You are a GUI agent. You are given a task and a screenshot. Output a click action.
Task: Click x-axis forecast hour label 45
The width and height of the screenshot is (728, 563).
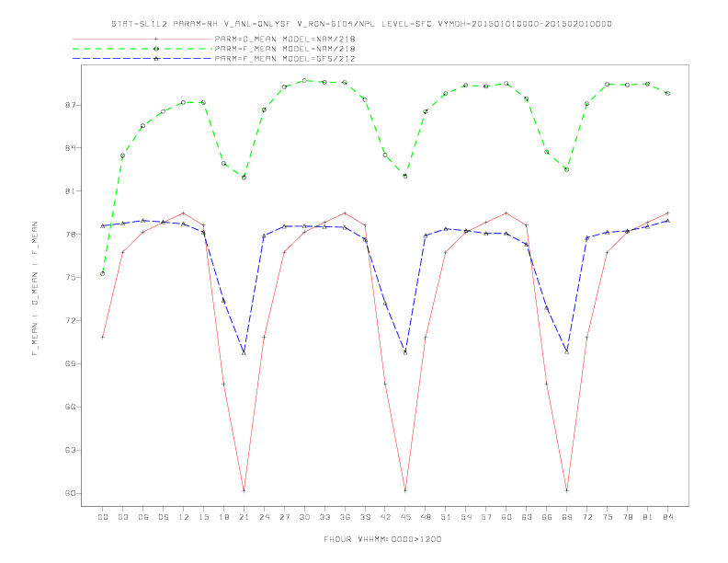[405, 517]
